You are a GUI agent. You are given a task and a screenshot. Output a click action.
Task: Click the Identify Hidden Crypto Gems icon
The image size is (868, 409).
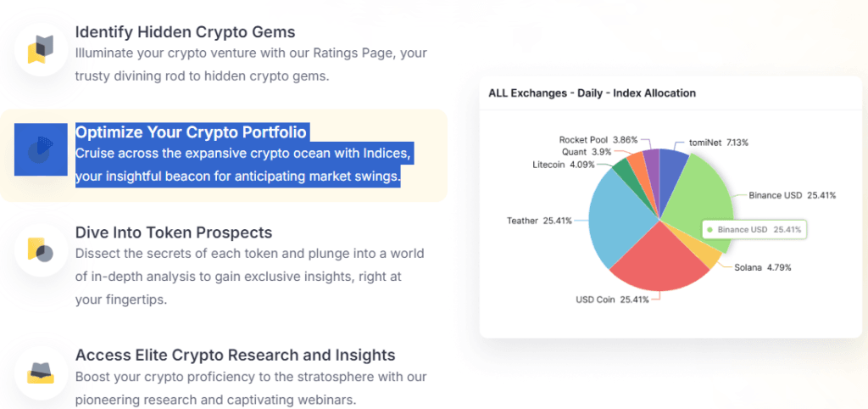coord(41,50)
